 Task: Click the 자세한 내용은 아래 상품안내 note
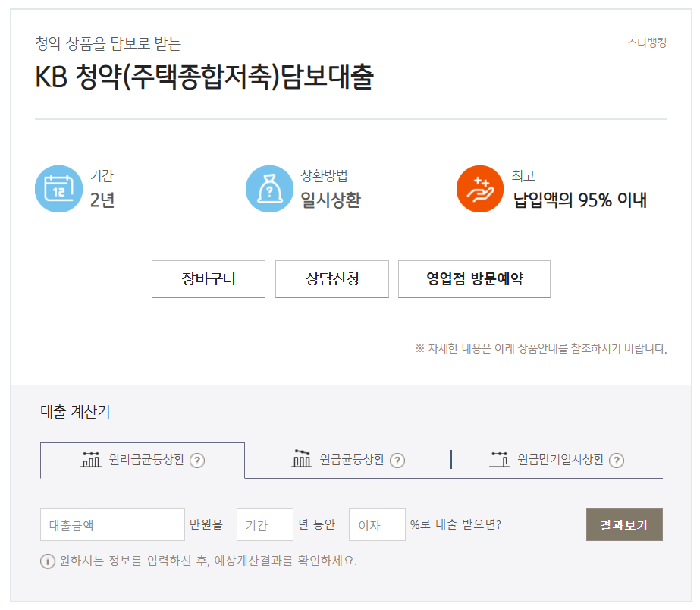[541, 348]
